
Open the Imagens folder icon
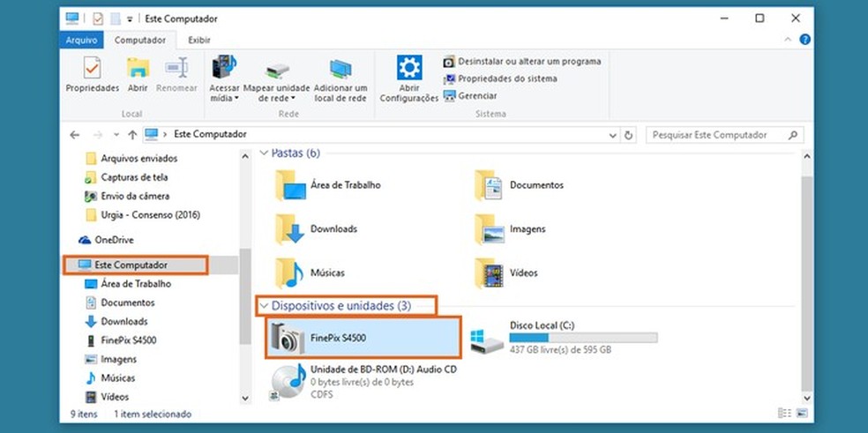(490, 228)
